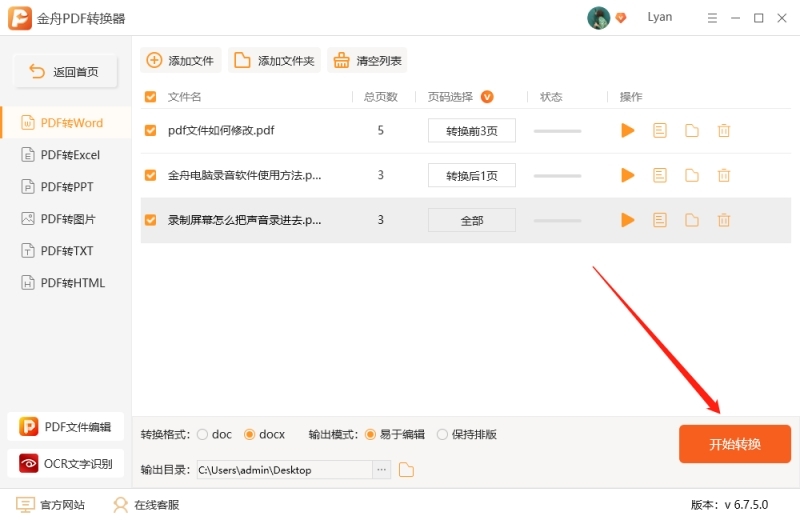The image size is (800, 520).
Task: Open the main menu hamburger icon
Action: click(711, 18)
